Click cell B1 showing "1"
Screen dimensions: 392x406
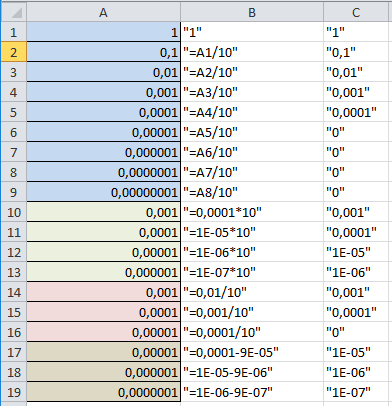(252, 32)
